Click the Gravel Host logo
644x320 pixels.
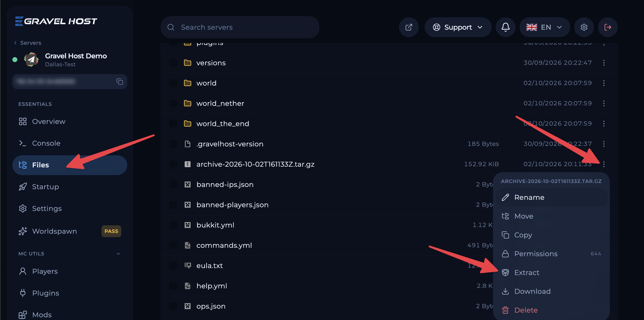[x=56, y=21]
